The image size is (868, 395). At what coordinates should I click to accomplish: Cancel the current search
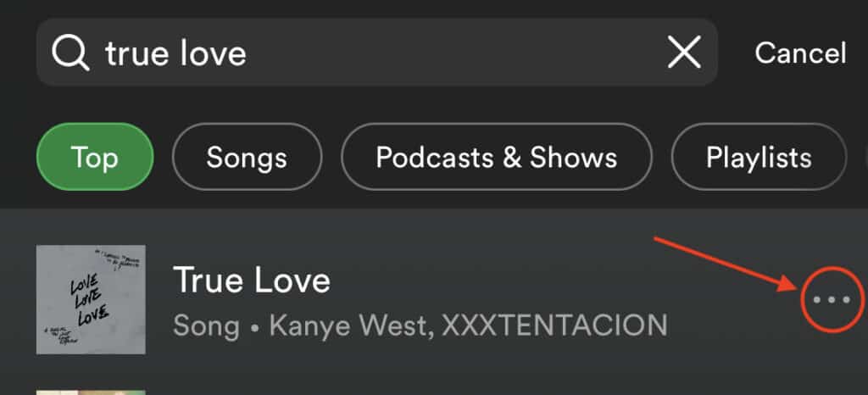(x=800, y=53)
